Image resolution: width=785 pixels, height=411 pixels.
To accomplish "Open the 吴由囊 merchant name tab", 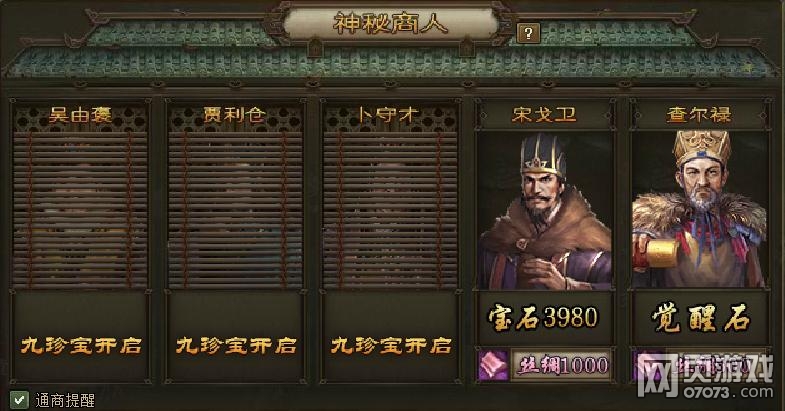I will 80,115.
